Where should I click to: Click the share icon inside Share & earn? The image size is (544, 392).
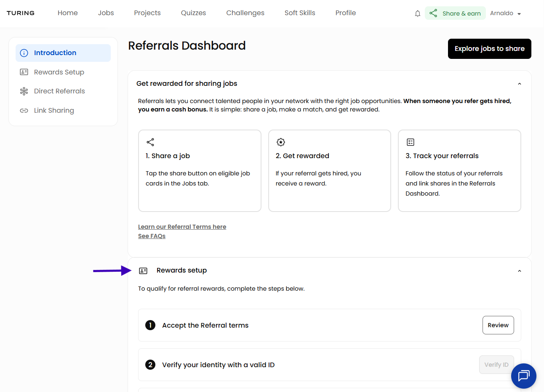click(433, 13)
